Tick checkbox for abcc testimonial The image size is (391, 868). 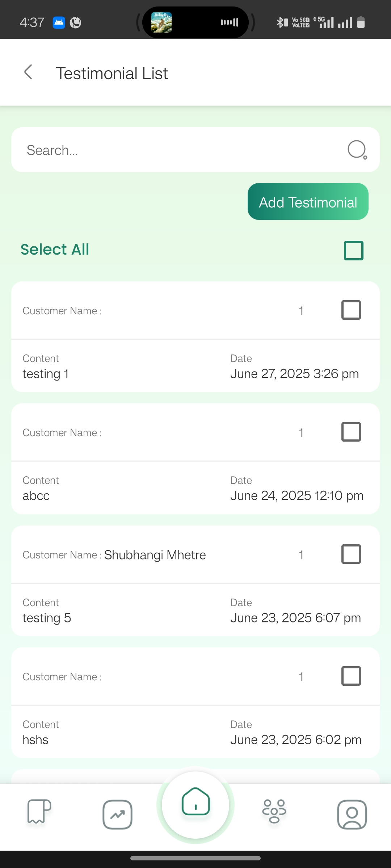tap(351, 432)
